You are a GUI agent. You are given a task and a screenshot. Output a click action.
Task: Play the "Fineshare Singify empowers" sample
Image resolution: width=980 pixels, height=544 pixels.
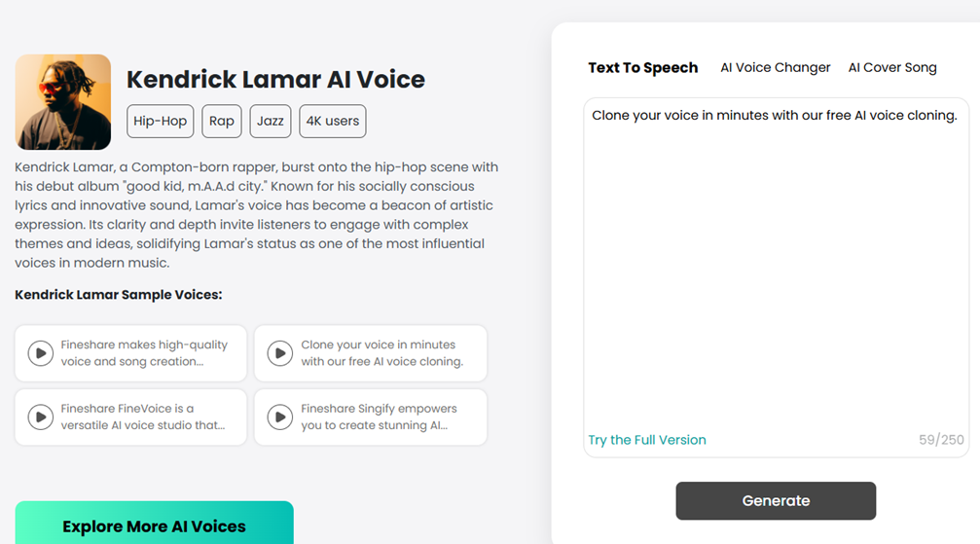(x=280, y=417)
